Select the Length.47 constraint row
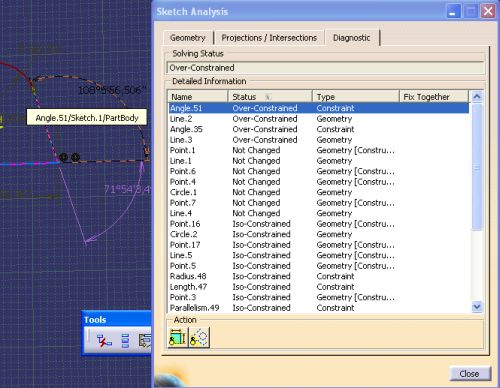This screenshot has height=388, width=500. tap(318, 287)
